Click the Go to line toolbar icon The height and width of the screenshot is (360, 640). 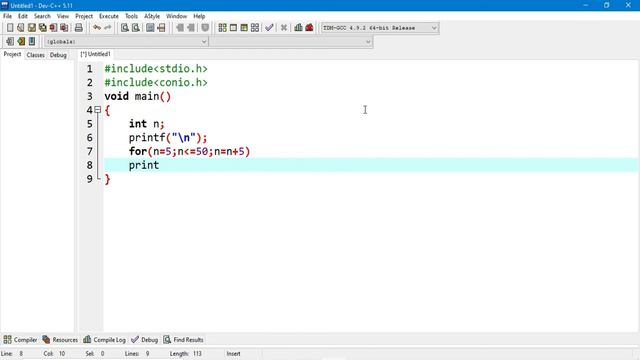(161, 28)
